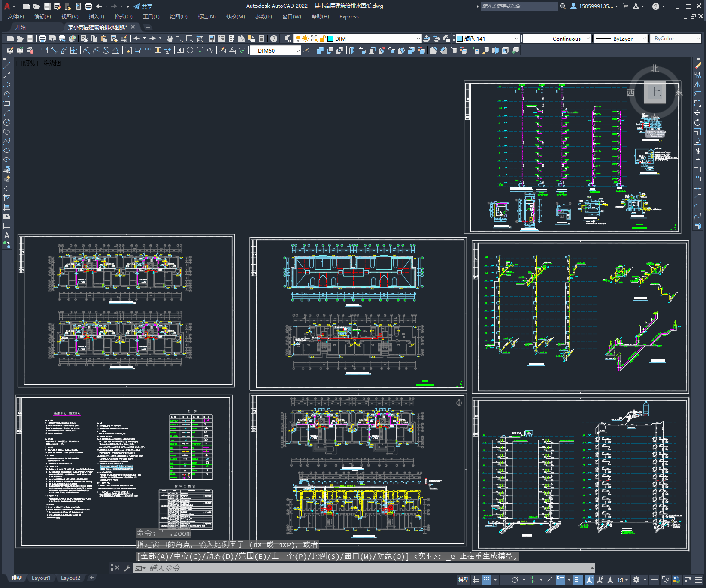Screen dimensions: 706x588
Task: Switch to the Layout1 tab
Action: pos(41,578)
